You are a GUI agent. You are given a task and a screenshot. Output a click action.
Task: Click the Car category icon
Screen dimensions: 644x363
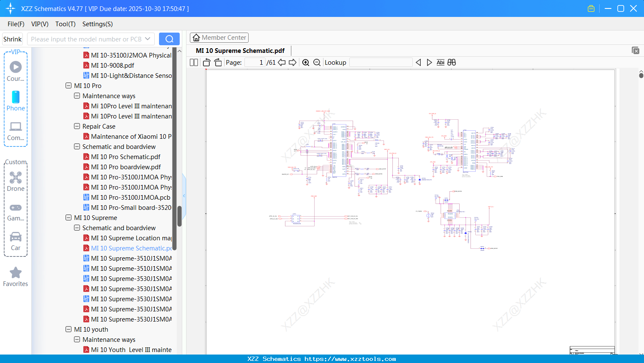pos(15,238)
